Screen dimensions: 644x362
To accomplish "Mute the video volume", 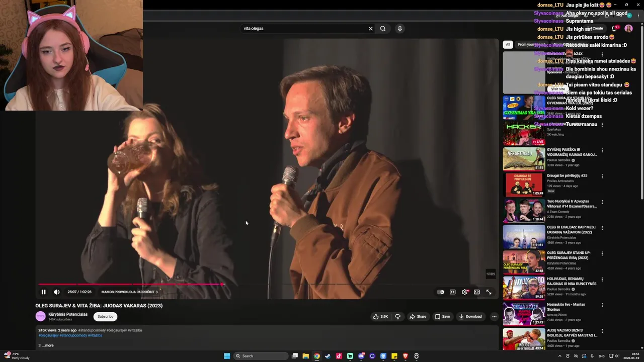I will point(57,292).
